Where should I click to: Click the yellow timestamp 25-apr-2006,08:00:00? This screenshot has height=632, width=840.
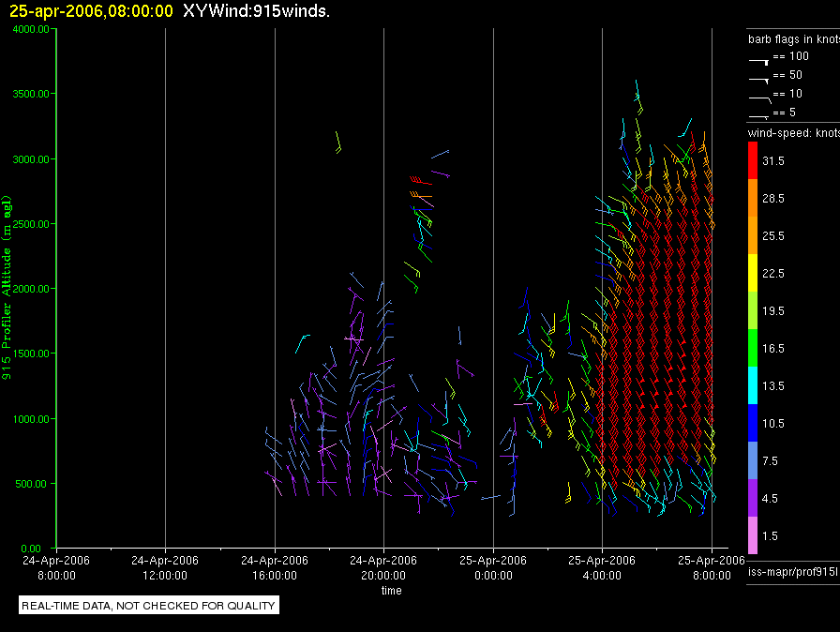tap(92, 10)
